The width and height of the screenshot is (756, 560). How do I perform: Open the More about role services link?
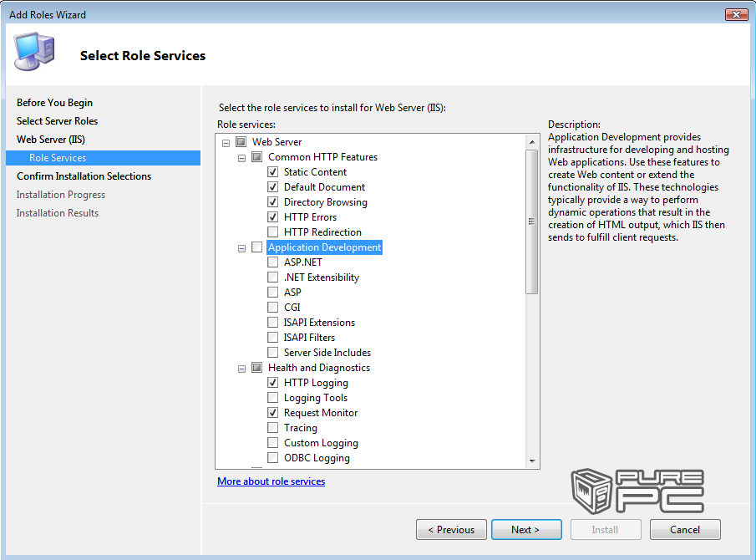pos(271,481)
